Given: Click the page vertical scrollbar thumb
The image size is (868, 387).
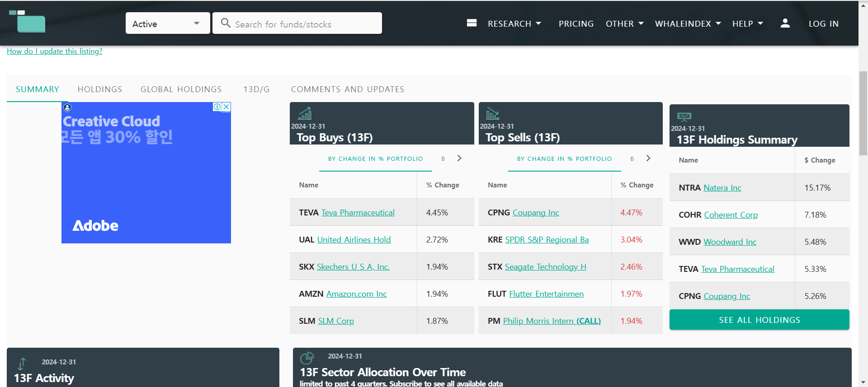Looking at the screenshot, I should click(863, 113).
